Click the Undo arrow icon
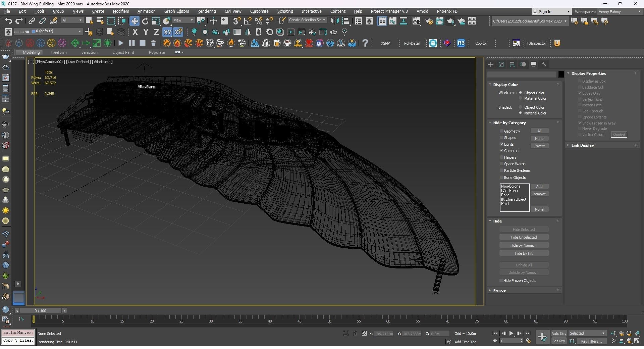The height and width of the screenshot is (349, 644). 8,21
